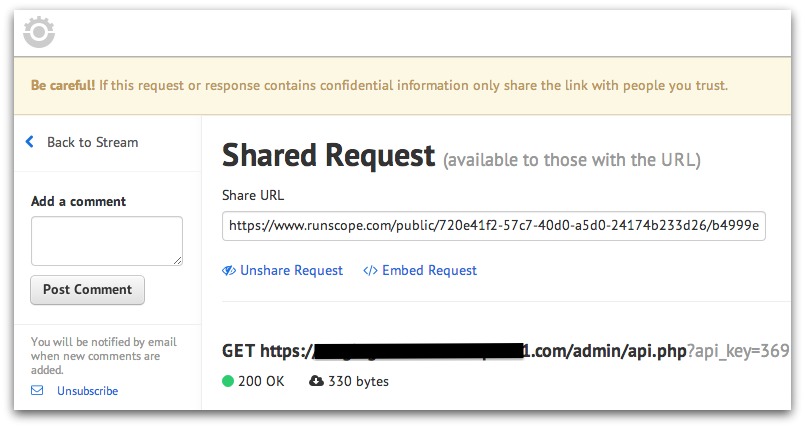Click the grayed api_key query string text
805x428 pixels.
pyautogui.click(x=738, y=351)
